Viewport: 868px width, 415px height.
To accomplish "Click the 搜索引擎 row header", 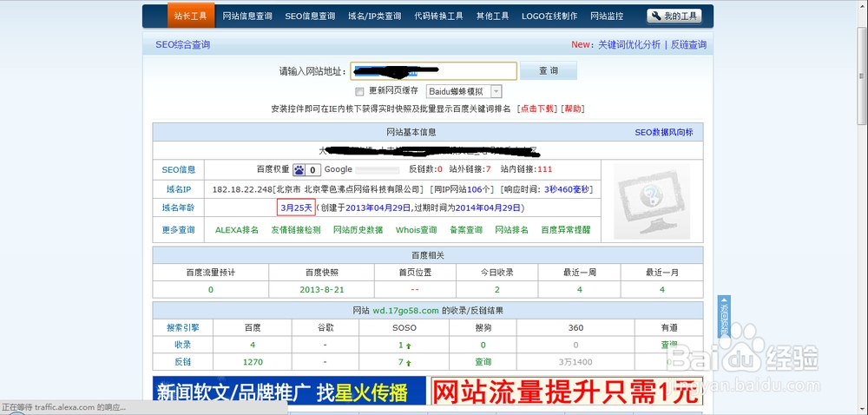I will (x=182, y=327).
